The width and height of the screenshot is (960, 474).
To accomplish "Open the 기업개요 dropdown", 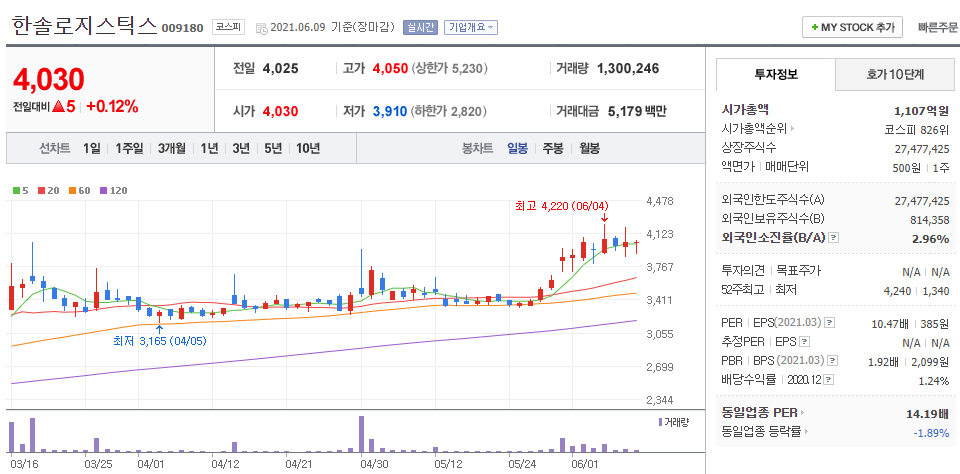I will point(471,27).
